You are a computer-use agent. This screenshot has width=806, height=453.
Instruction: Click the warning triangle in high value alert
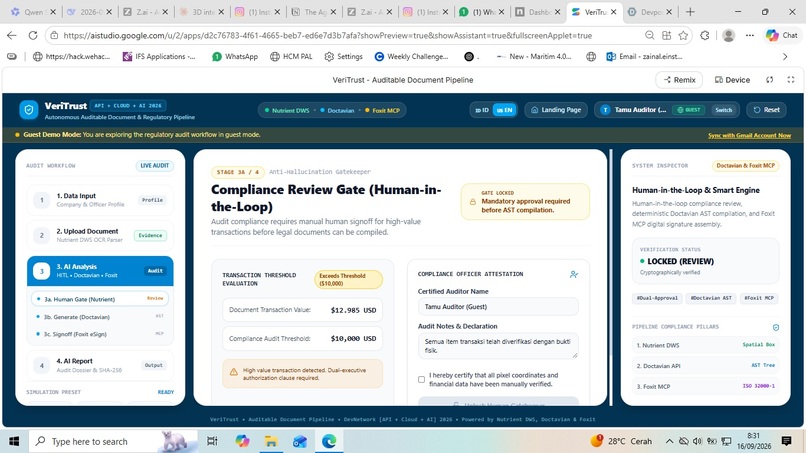pos(233,372)
